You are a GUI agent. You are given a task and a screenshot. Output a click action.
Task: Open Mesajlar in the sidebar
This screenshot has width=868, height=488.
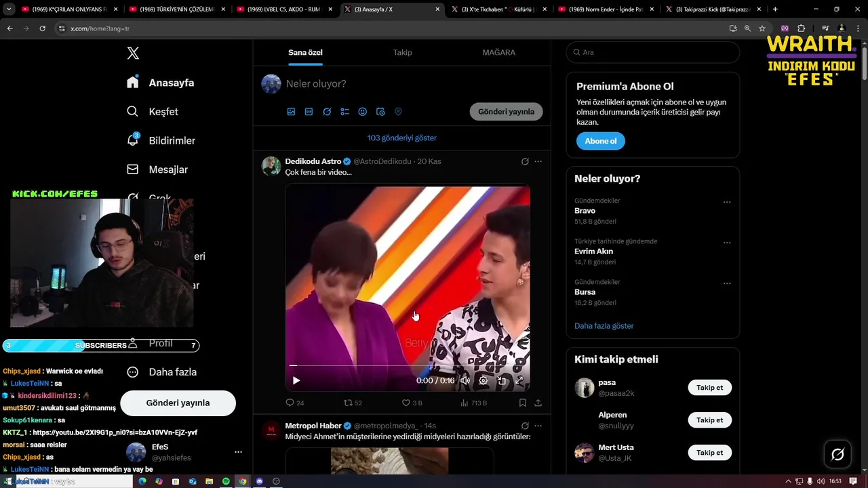(158, 169)
